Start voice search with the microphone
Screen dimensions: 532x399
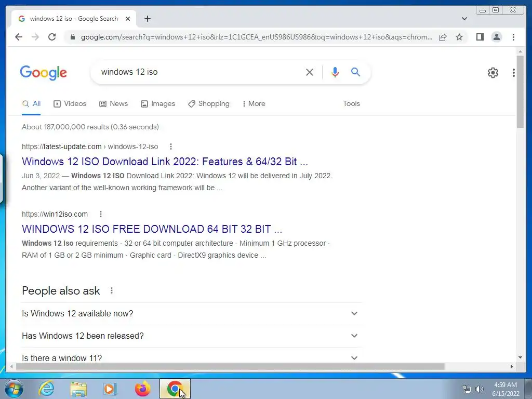click(x=335, y=72)
